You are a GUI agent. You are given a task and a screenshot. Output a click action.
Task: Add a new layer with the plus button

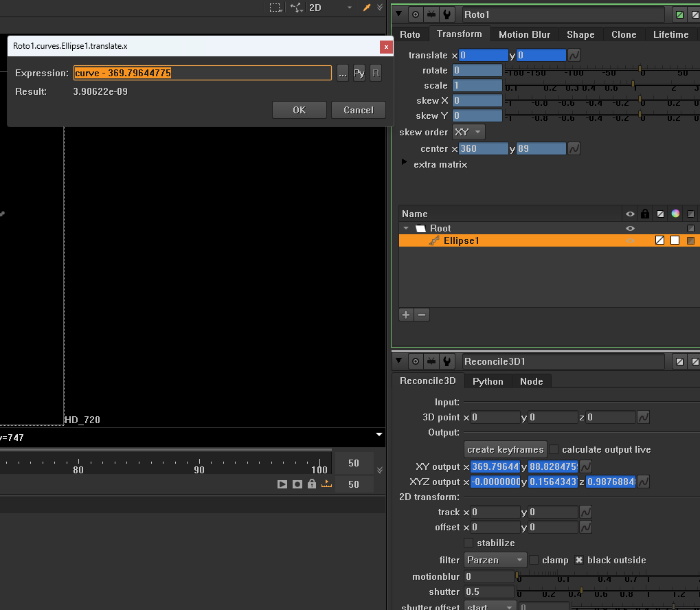[406, 315]
